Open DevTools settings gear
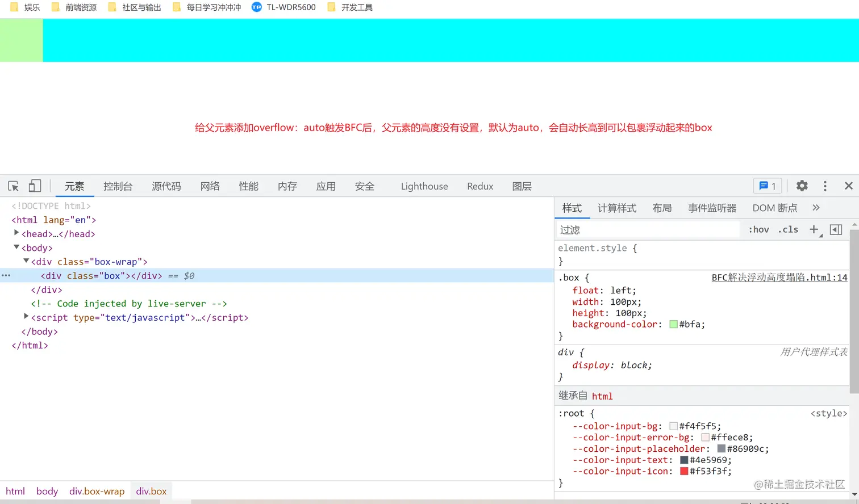Image resolution: width=859 pixels, height=504 pixels. (802, 186)
